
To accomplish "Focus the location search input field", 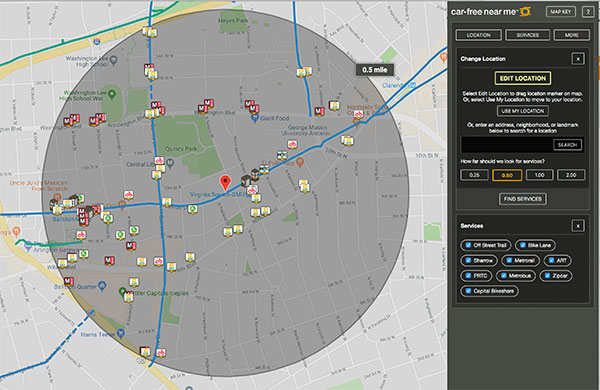I will (x=507, y=145).
